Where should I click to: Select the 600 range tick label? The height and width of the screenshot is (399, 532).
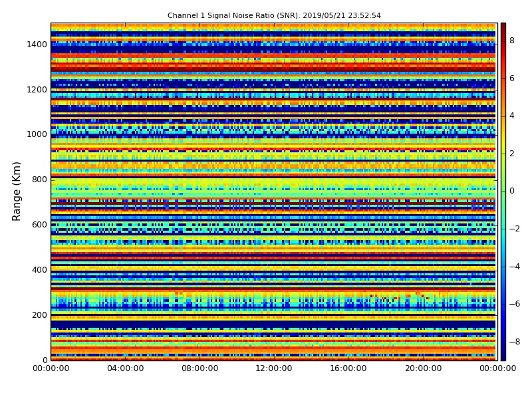click(39, 225)
